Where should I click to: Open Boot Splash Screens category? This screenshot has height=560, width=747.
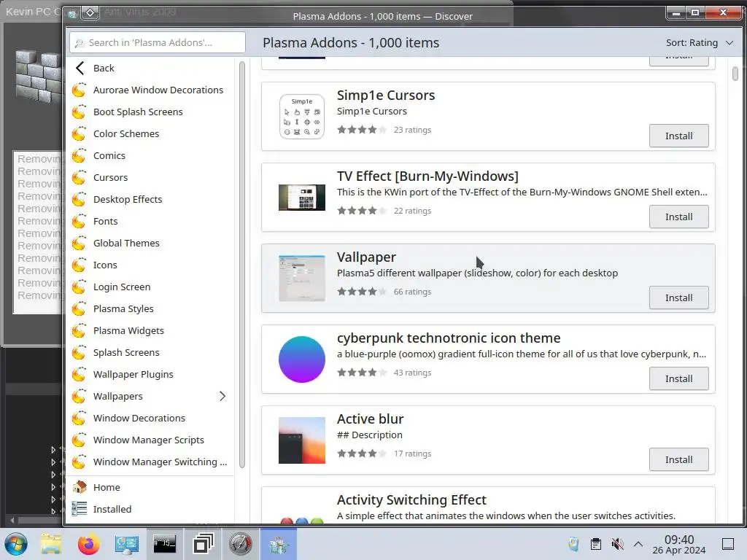150,112
